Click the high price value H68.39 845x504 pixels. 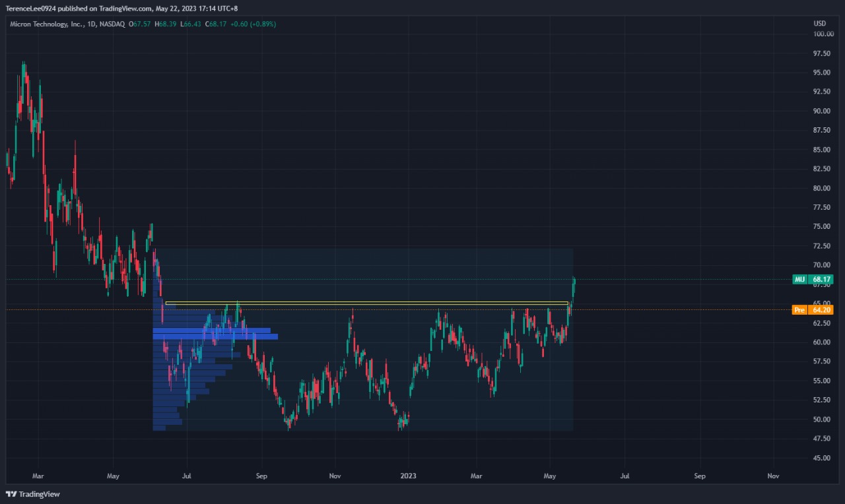pos(166,24)
